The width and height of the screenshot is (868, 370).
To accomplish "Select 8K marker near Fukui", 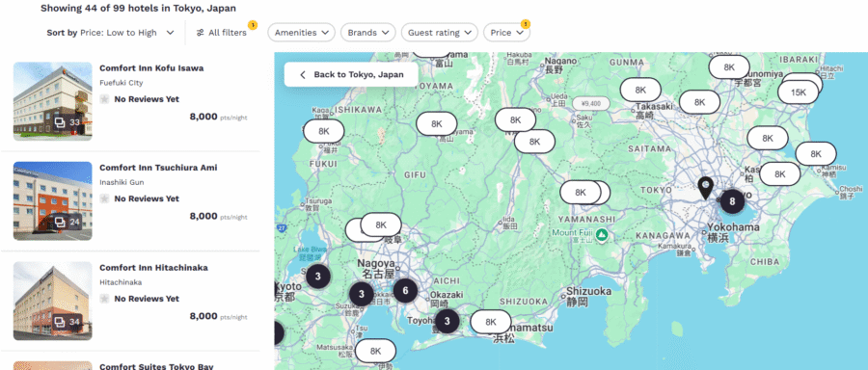I will coord(324,131).
